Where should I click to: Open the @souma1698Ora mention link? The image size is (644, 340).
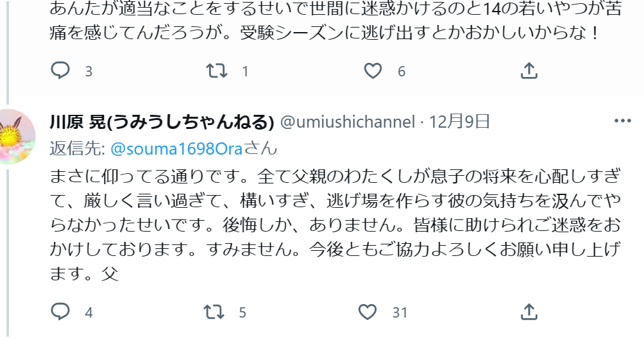(176, 148)
